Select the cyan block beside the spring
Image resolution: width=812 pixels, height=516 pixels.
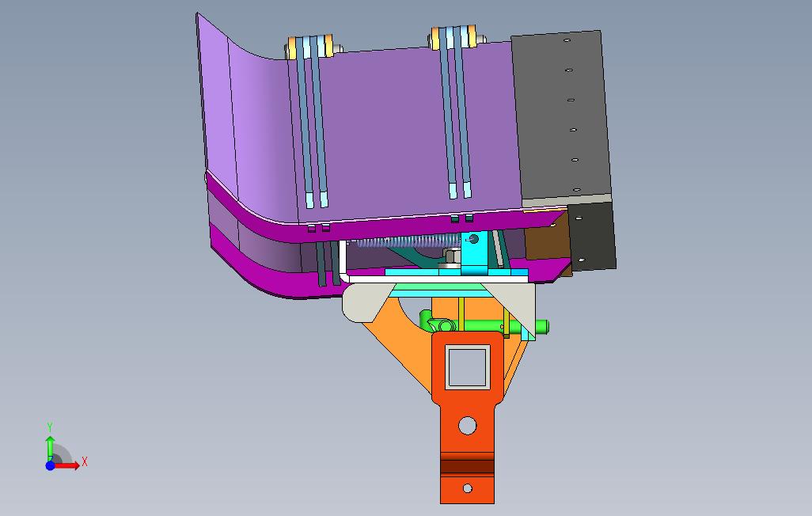(x=475, y=251)
